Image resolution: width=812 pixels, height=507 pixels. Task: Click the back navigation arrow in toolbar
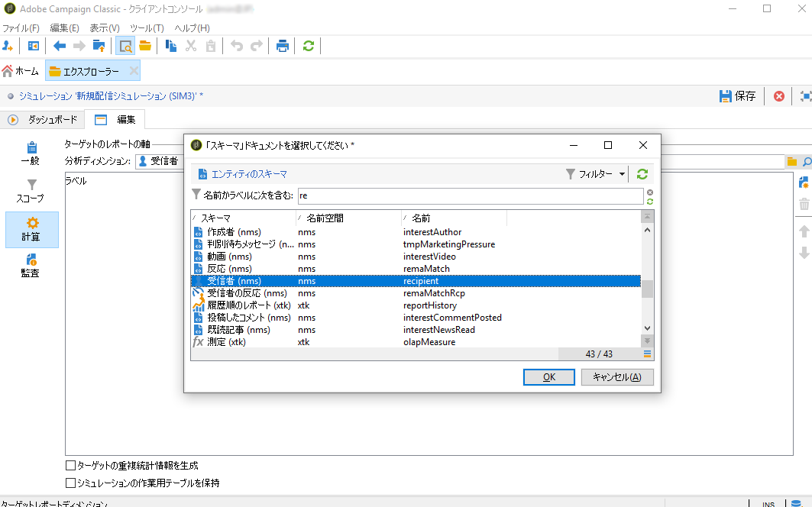click(x=60, y=46)
